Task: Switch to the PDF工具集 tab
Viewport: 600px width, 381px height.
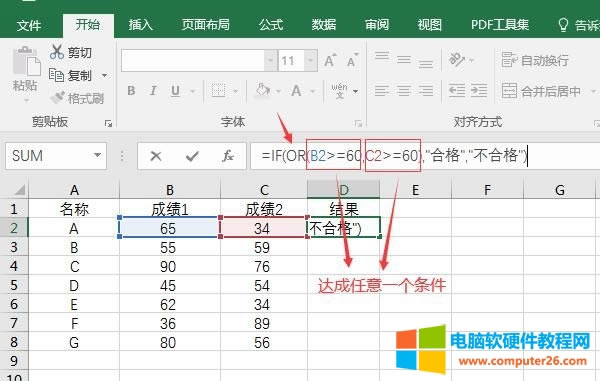Action: [500, 25]
